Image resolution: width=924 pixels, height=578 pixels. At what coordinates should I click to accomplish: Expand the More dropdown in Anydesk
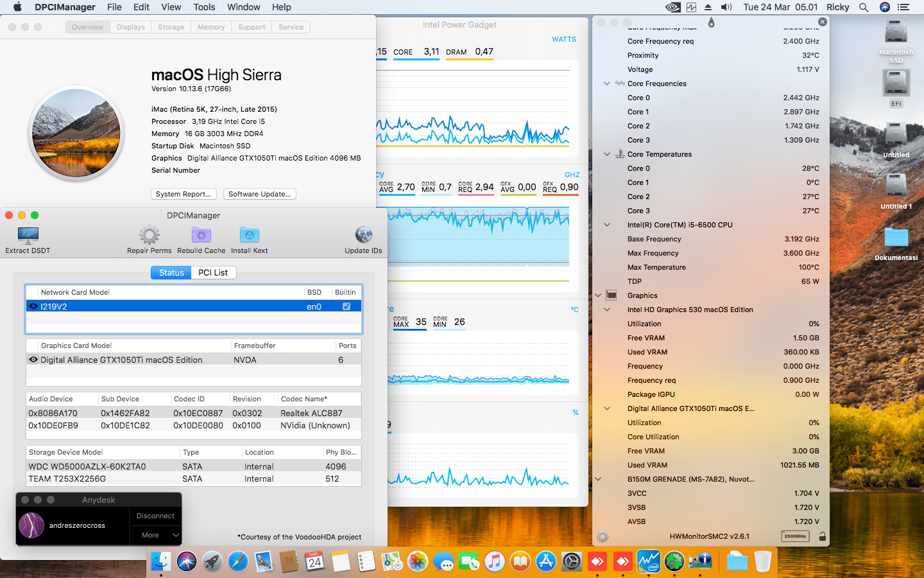coord(155,535)
